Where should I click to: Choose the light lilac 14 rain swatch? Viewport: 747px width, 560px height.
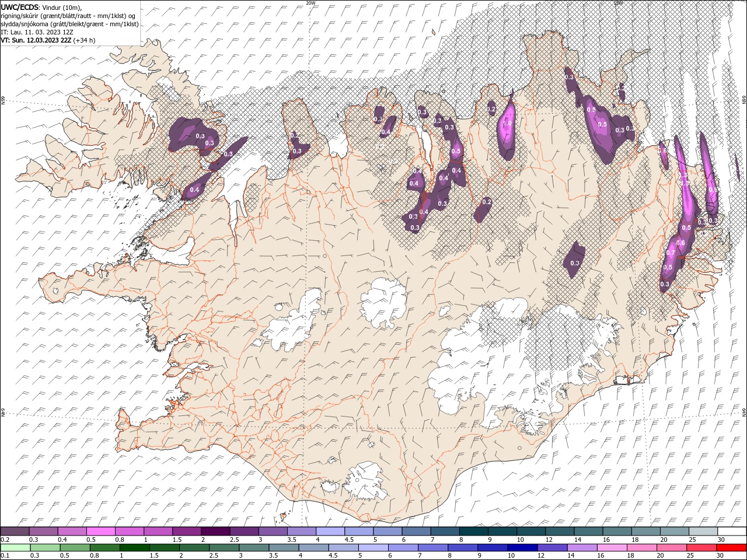tap(582, 548)
